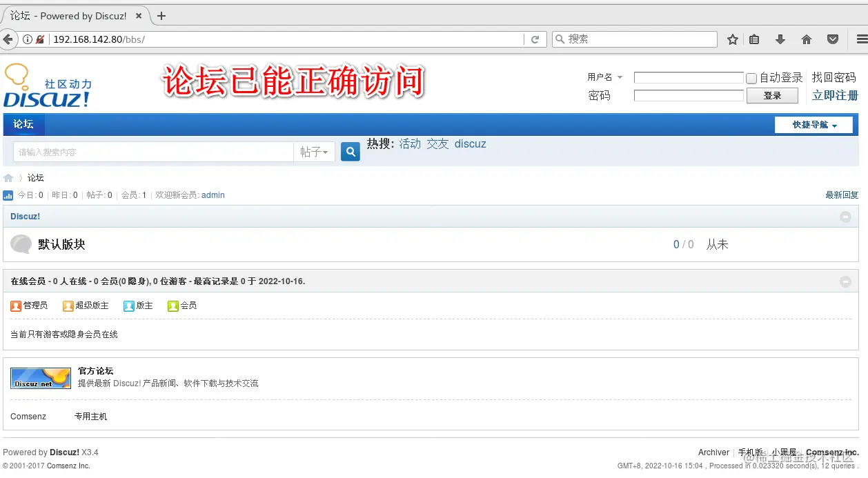Open the 找回密码 link

click(x=834, y=77)
